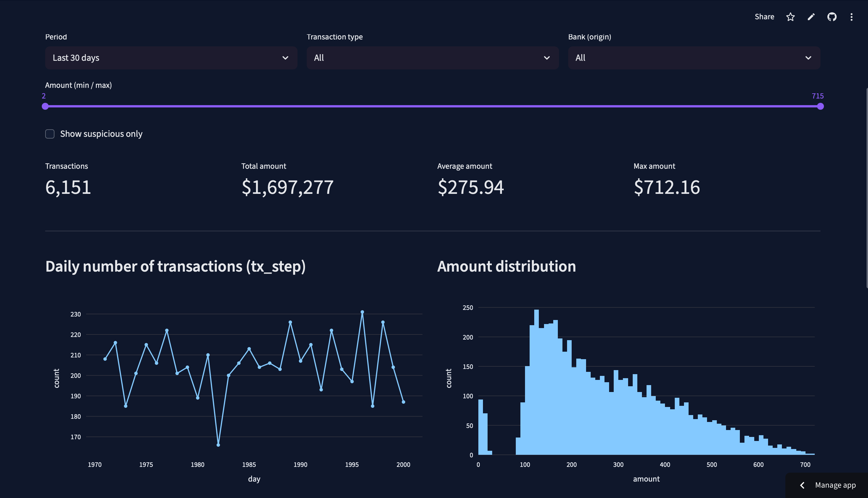Star this Streamlit app
Screen dimensions: 868x498
tap(790, 16)
